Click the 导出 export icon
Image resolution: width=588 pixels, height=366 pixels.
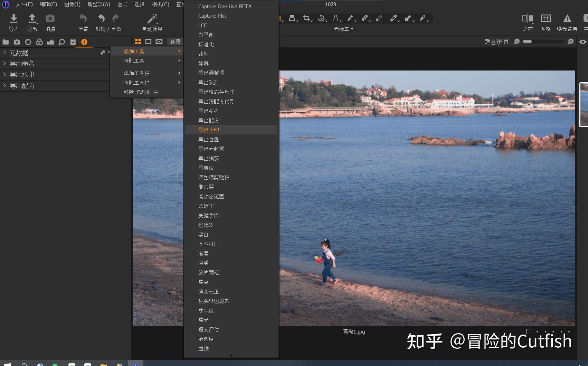[x=32, y=18]
